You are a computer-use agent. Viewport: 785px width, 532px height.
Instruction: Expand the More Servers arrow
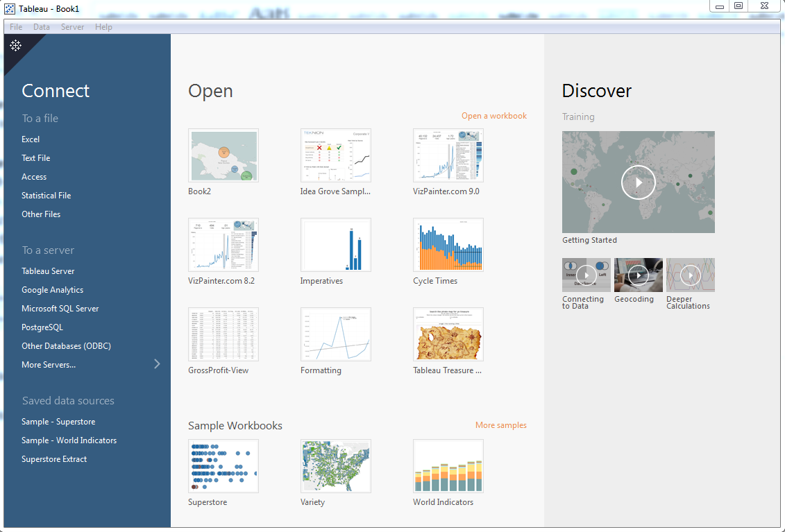157,364
